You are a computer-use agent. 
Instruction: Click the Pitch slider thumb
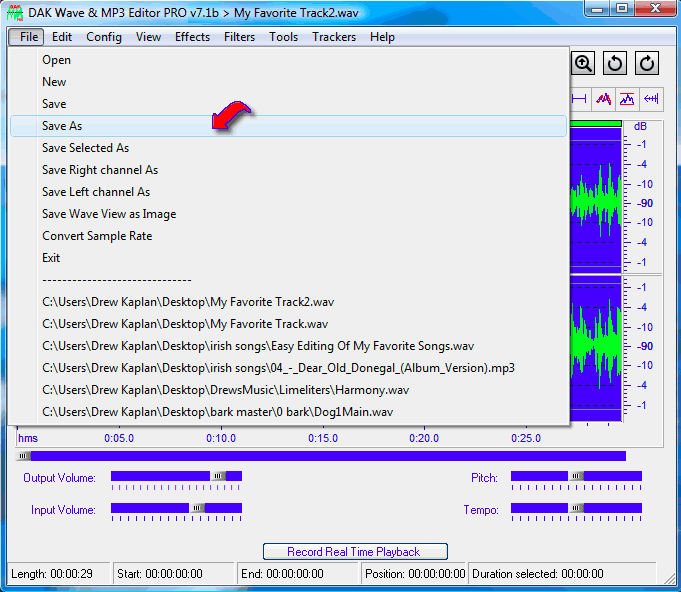576,476
